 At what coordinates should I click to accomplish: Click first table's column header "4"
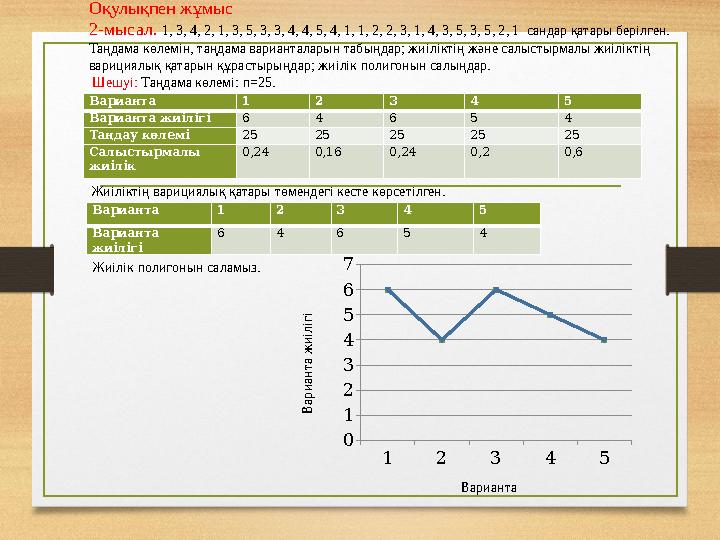coord(511,101)
